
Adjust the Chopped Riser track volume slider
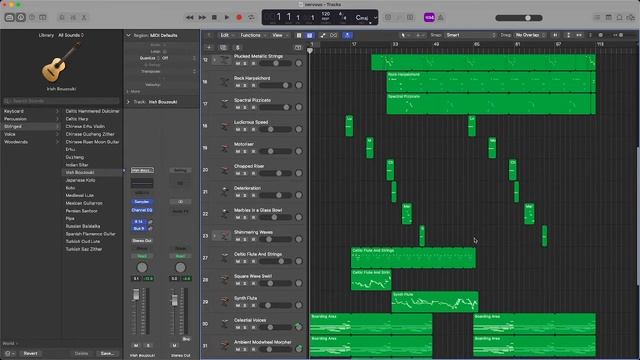click(276, 173)
